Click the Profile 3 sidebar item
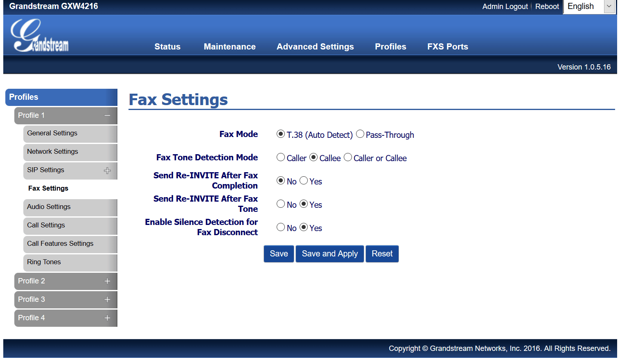 (x=66, y=300)
